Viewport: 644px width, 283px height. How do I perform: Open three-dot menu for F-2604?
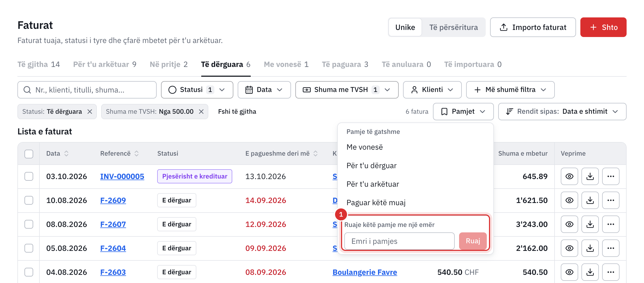(x=611, y=248)
